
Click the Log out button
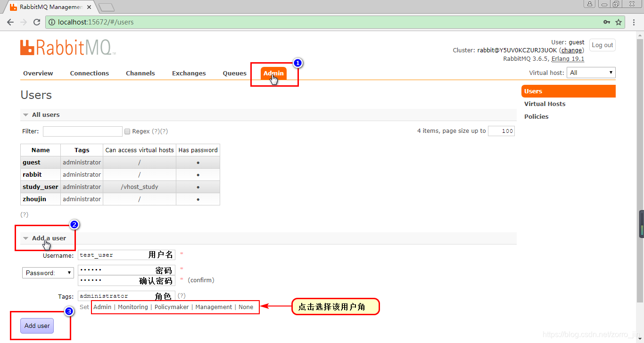(603, 45)
